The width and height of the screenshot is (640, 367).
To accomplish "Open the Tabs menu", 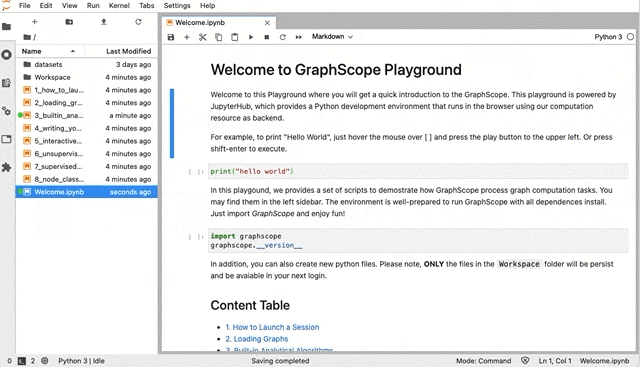I will tap(147, 6).
